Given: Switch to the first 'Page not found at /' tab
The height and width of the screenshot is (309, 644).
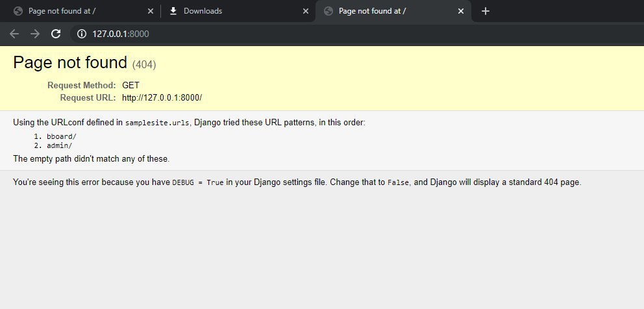Looking at the screenshot, I should click(x=82, y=11).
